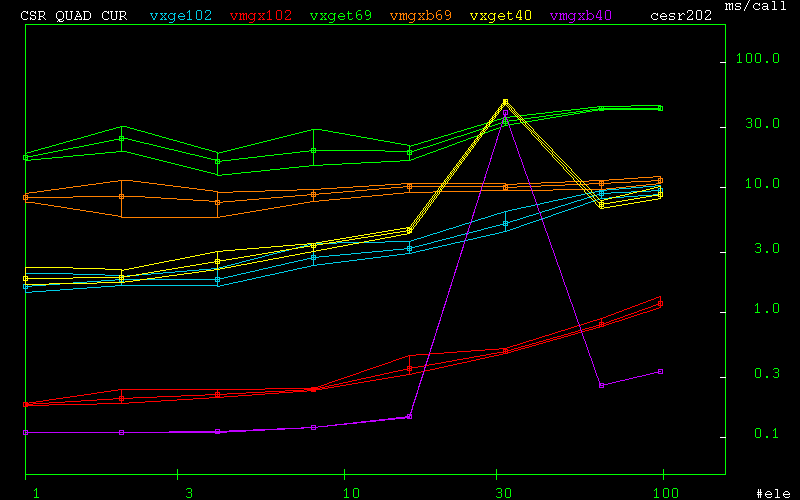Click the last purple marker at the right end

[661, 371]
